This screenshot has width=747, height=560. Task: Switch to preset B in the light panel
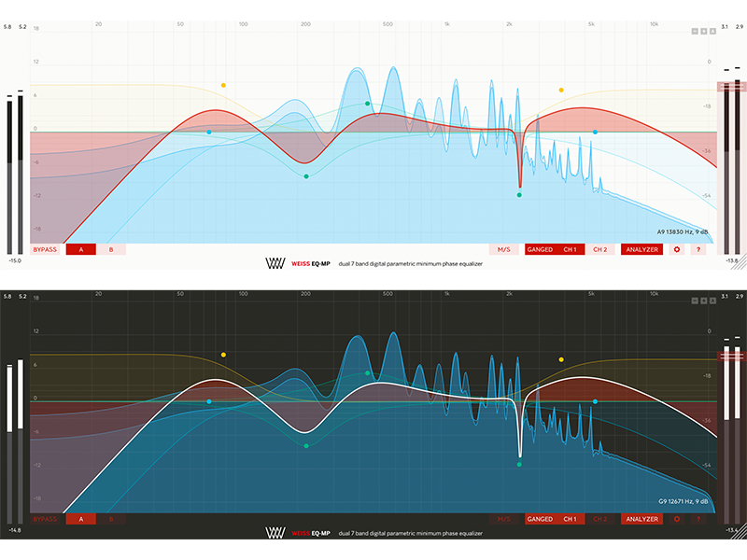pos(111,249)
